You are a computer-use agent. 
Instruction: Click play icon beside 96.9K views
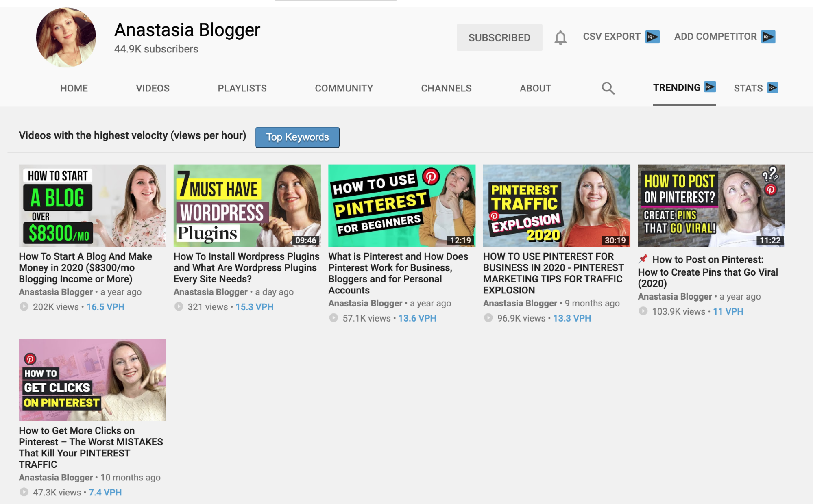pyautogui.click(x=488, y=318)
